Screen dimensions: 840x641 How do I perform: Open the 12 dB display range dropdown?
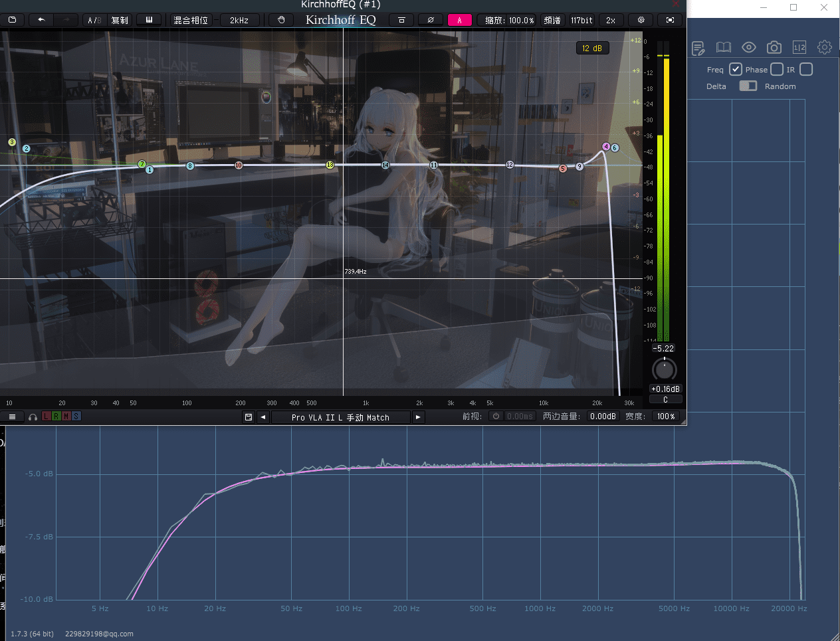pyautogui.click(x=591, y=48)
